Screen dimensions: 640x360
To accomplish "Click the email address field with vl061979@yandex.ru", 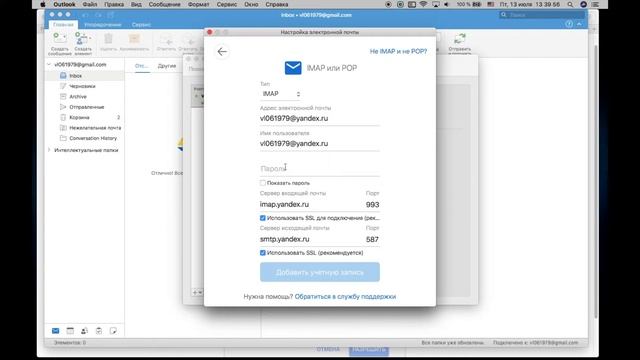I will click(320, 118).
